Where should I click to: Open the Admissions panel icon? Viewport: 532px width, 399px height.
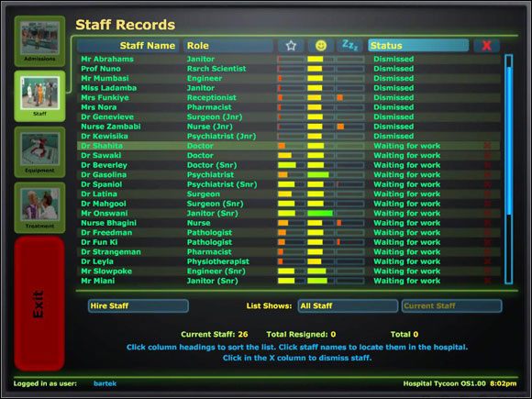tap(39, 40)
